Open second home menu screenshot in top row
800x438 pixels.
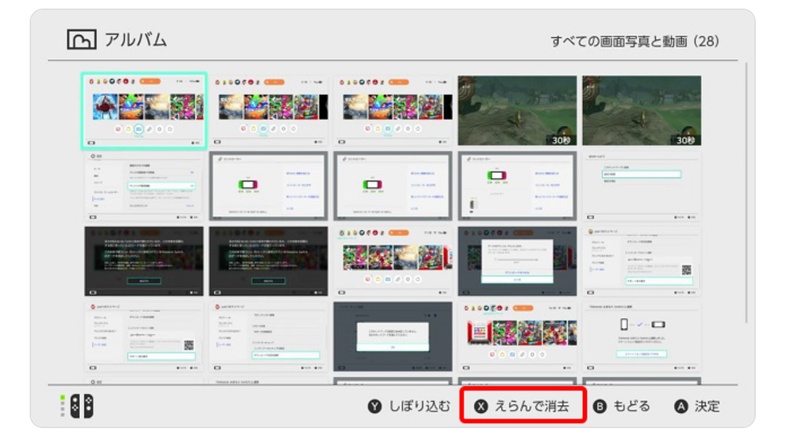(268, 111)
